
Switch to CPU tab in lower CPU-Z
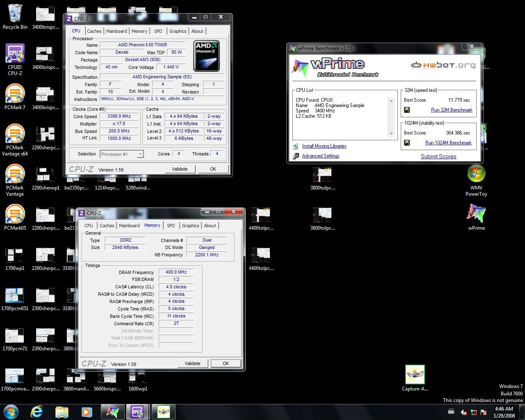coord(89,226)
